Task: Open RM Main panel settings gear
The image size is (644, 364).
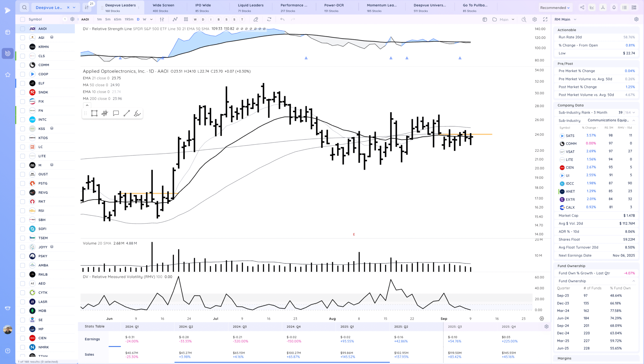Action: (636, 19)
